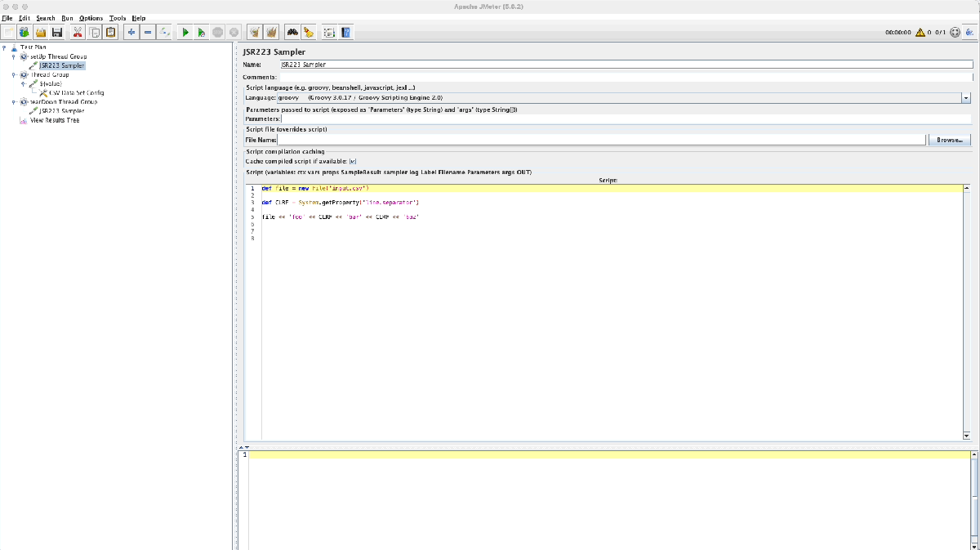Select the tearDown Thread Group tree item
980x550 pixels.
[x=64, y=102]
